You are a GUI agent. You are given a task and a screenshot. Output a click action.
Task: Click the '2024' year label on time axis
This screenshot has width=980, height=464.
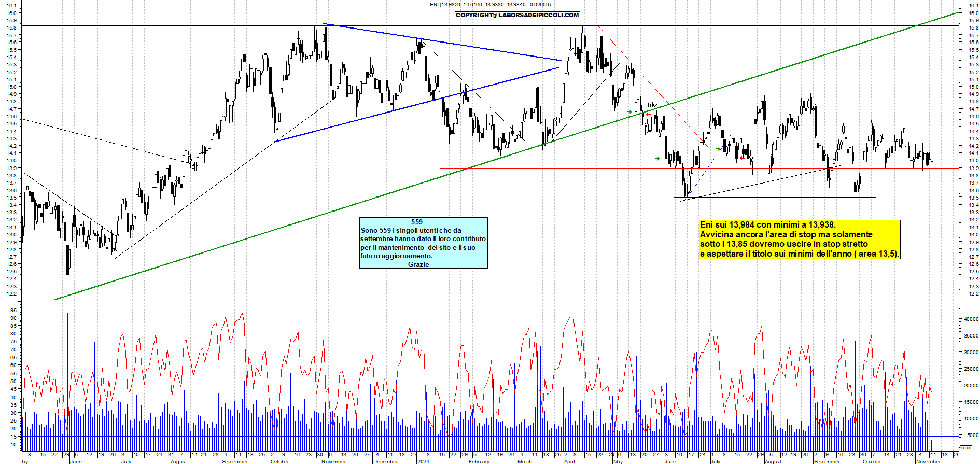click(423, 461)
